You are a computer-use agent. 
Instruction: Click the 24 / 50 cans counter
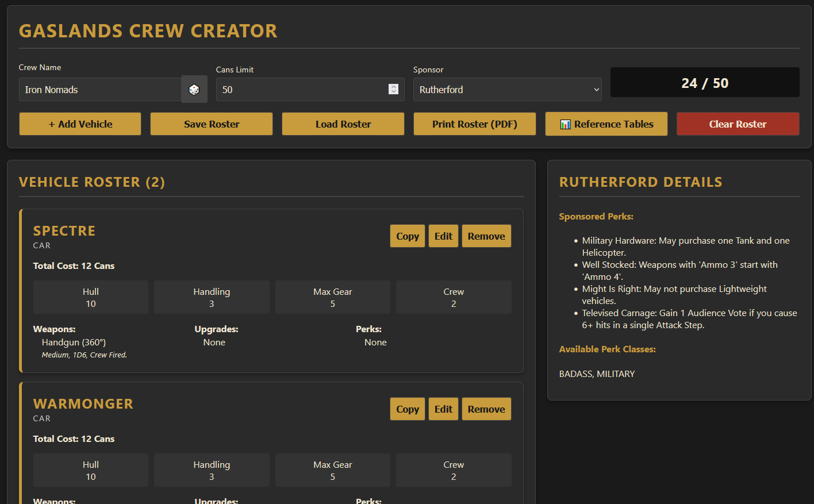click(x=705, y=83)
